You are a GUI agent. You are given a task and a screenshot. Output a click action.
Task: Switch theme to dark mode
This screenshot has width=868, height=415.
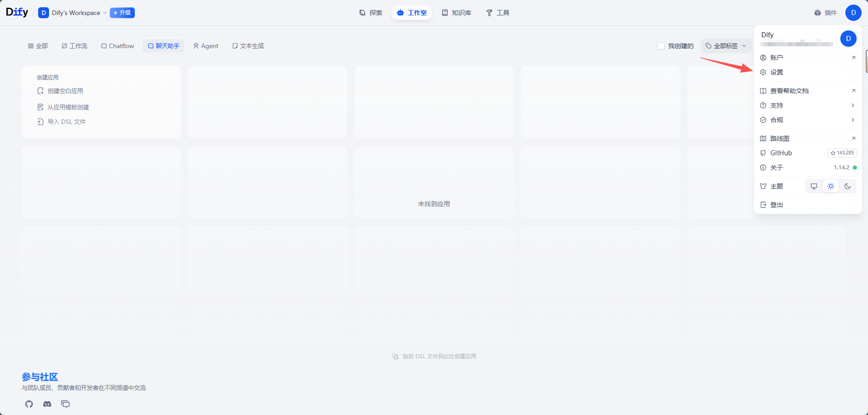[848, 186]
